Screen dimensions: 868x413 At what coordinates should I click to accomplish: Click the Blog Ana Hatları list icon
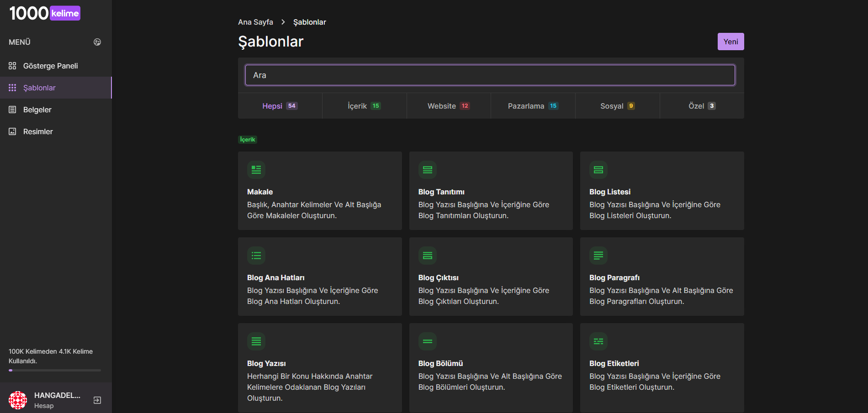[x=256, y=256]
